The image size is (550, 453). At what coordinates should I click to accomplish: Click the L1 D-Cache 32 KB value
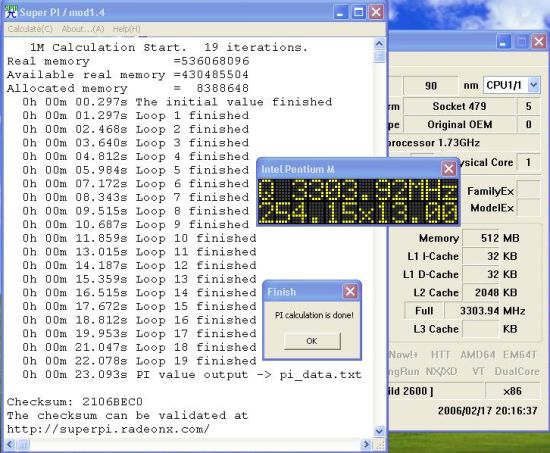tap(481, 274)
